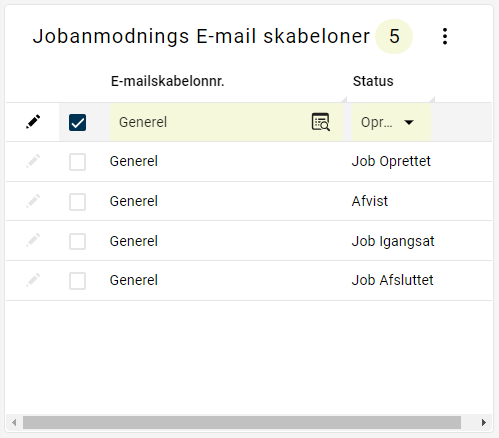Sort by E-mailskabelonnr. column header
Image resolution: width=499 pixels, height=438 pixels.
point(167,81)
